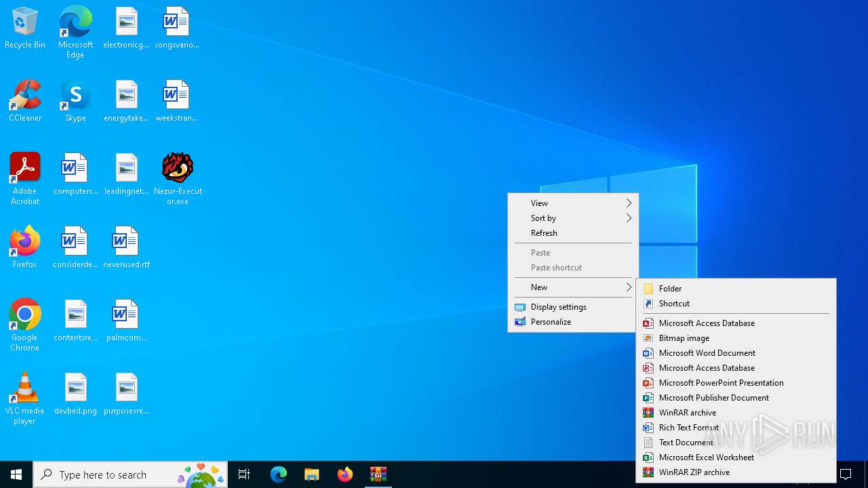Image resolution: width=868 pixels, height=488 pixels.
Task: Open the VLC media player shortcut
Action: click(25, 399)
